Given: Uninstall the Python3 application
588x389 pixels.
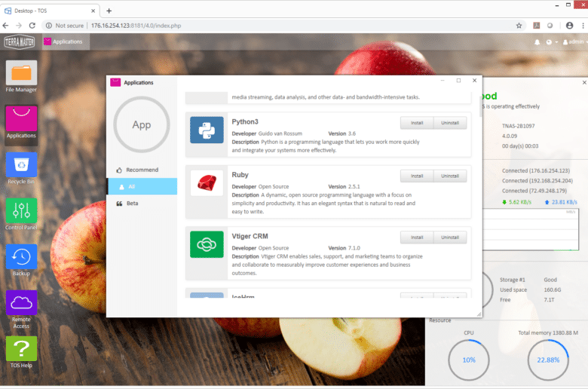Looking at the screenshot, I should [x=450, y=123].
